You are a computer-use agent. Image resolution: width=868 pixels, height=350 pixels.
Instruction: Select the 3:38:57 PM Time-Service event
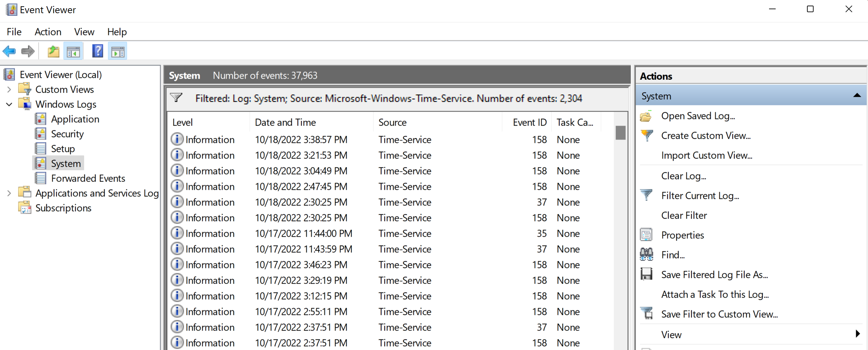point(303,139)
